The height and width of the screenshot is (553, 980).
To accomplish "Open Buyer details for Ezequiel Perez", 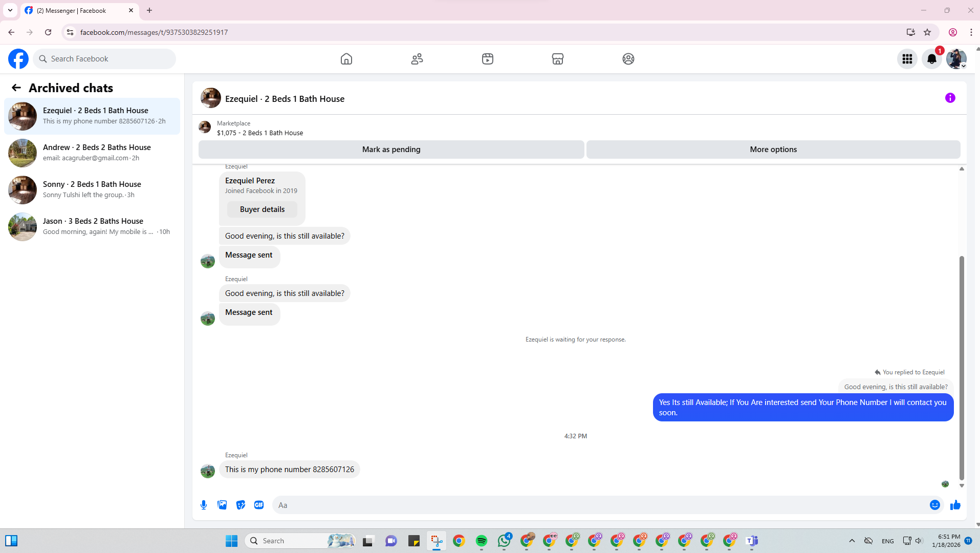I will point(262,209).
